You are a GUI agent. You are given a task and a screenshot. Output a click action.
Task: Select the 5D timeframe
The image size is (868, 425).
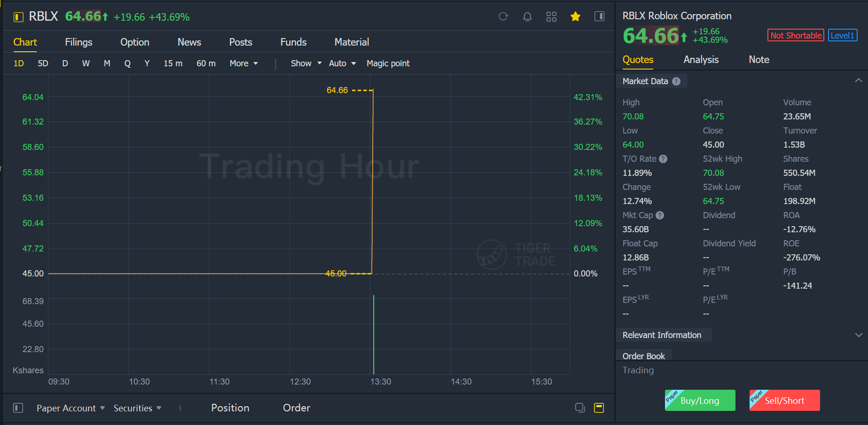pyautogui.click(x=43, y=63)
